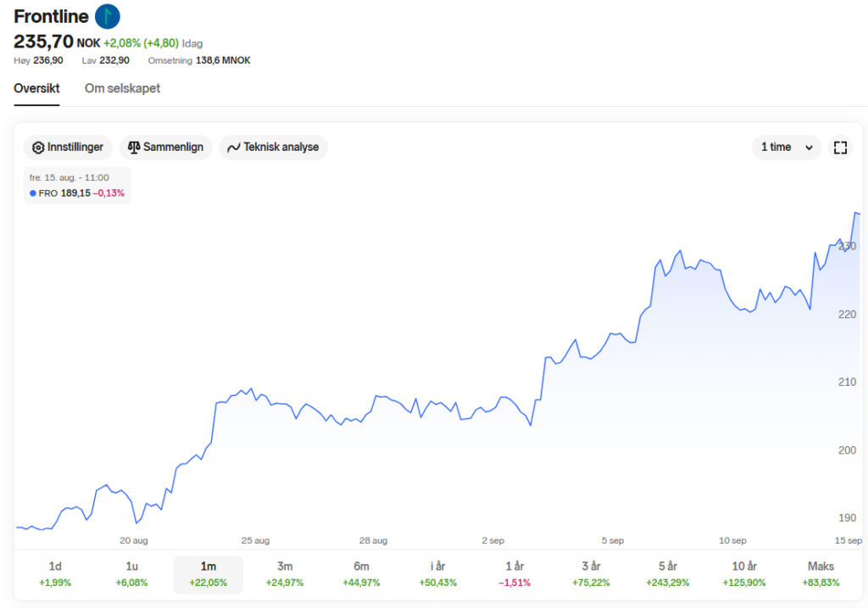Screen dimensions: 868x608
Task: Select the 1d time range
Action: (55, 574)
